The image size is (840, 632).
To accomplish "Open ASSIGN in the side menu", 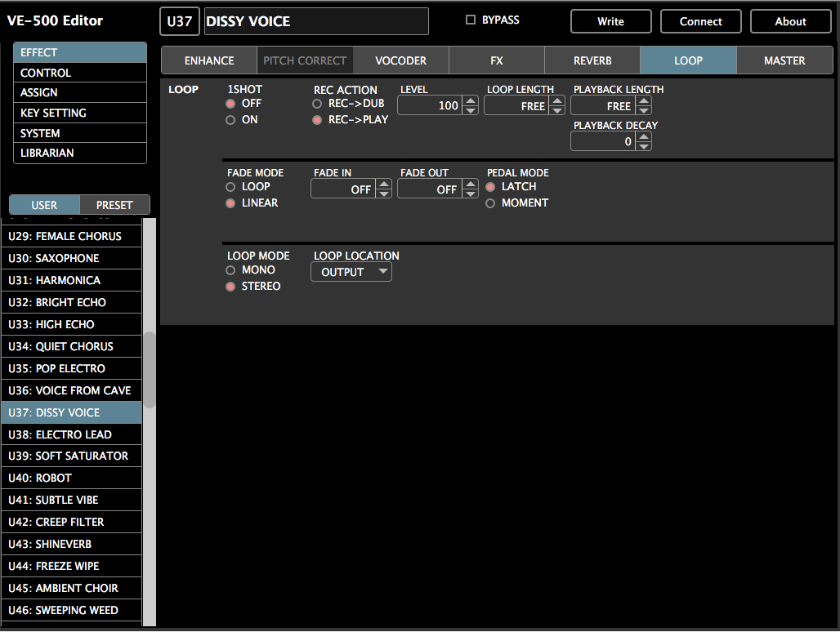I will point(80,92).
